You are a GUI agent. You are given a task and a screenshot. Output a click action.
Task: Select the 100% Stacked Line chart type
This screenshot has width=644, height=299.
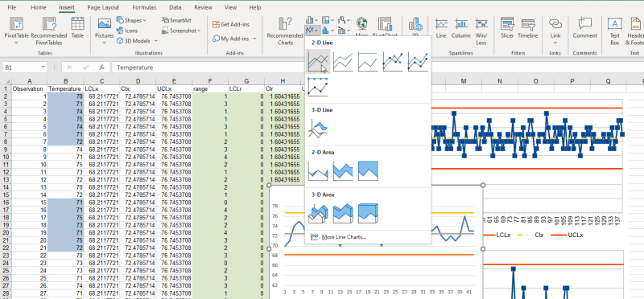(368, 62)
